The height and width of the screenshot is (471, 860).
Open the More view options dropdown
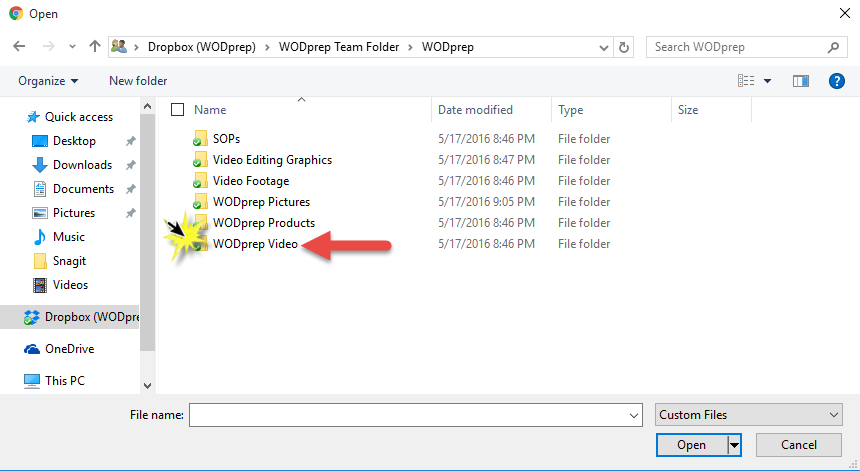(x=767, y=81)
